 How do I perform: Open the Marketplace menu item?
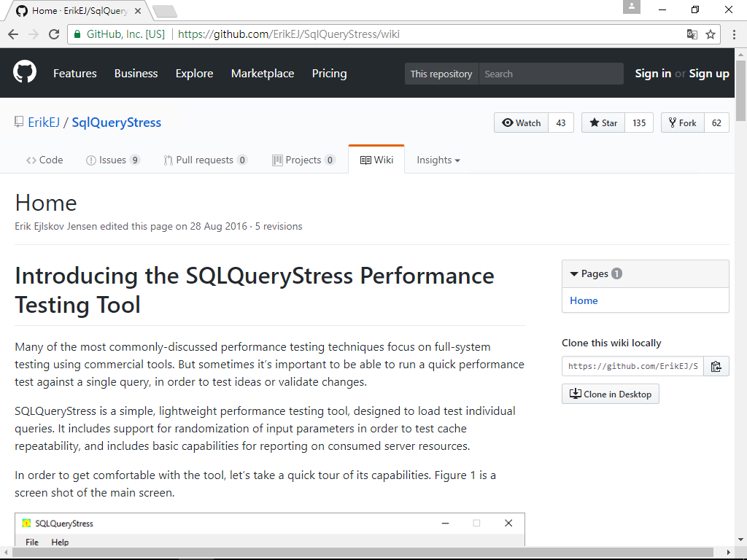tap(262, 73)
